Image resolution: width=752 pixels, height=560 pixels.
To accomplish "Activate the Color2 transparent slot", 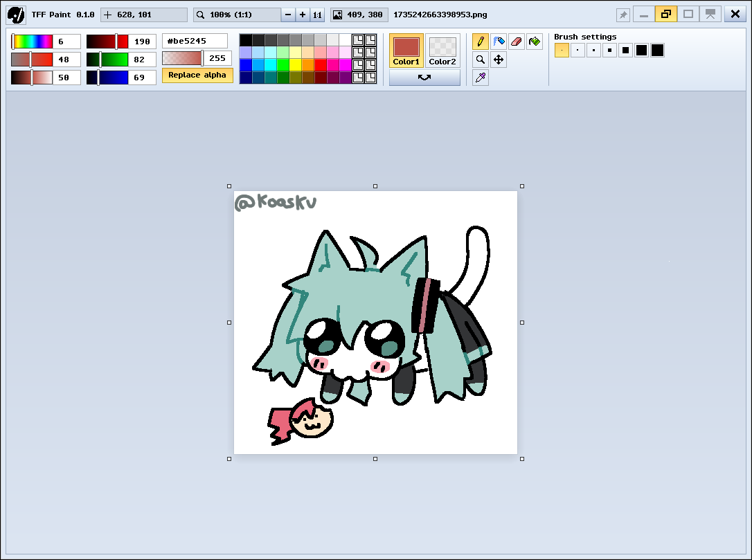I will pyautogui.click(x=442, y=51).
